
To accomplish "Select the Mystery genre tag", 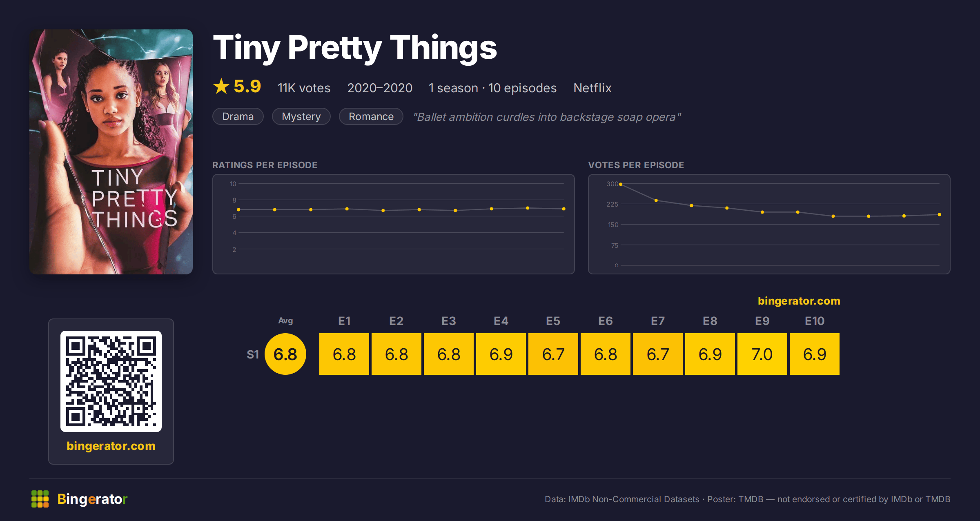I will [x=301, y=116].
